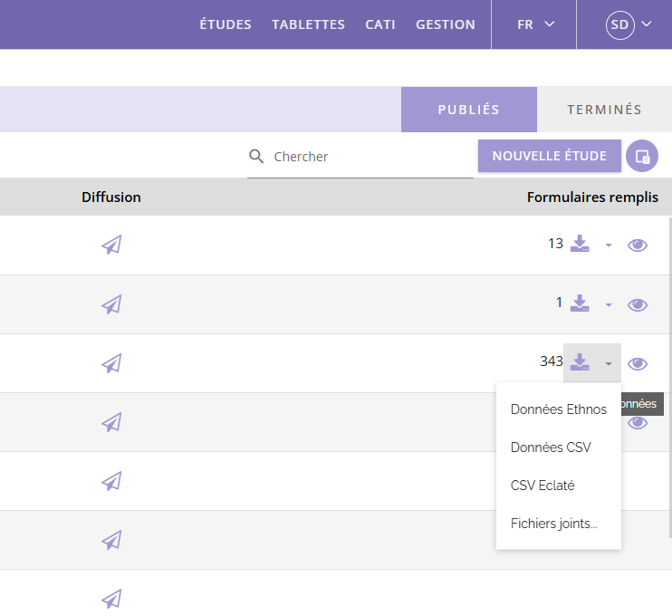This screenshot has height=616, width=672.
Task: Click the download icon next to 343 forms
Action: [580, 362]
